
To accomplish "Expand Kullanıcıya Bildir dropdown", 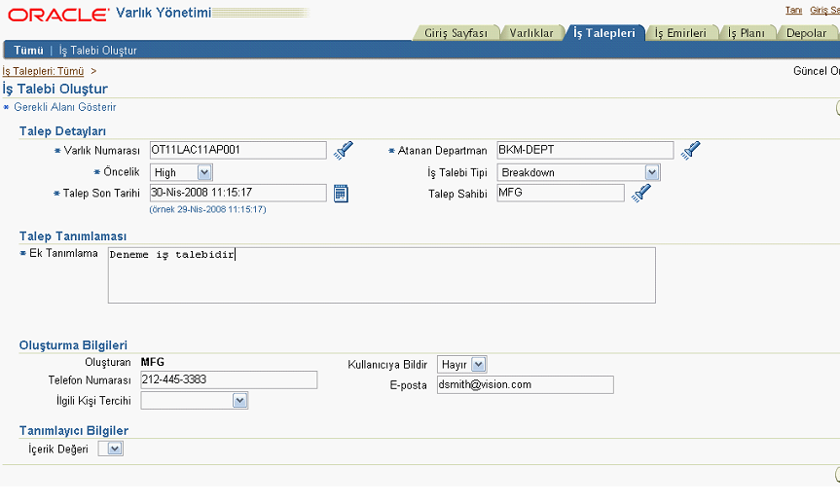I will click(x=477, y=364).
